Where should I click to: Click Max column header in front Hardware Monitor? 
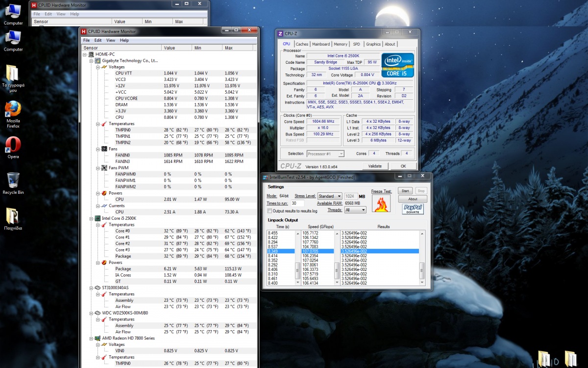point(238,48)
